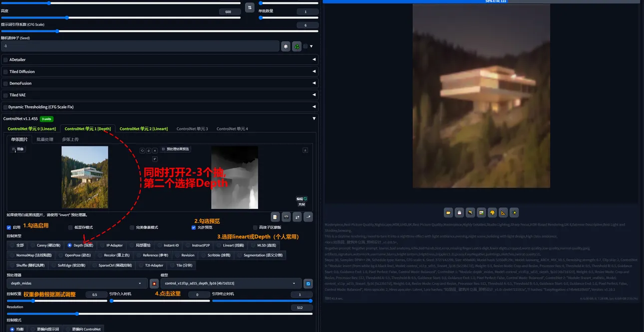The height and width of the screenshot is (332, 644).
Task: Expand the Tiled Diffusion section
Action: click(159, 71)
